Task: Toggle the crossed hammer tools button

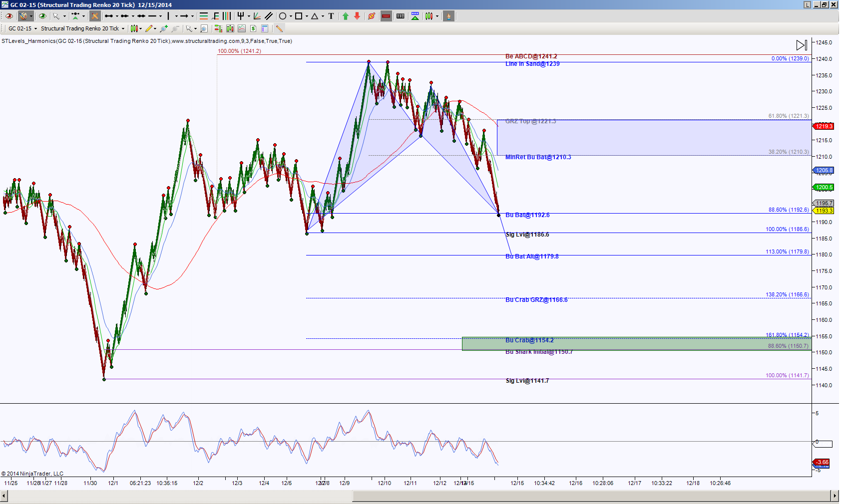Action: pyautogui.click(x=94, y=16)
